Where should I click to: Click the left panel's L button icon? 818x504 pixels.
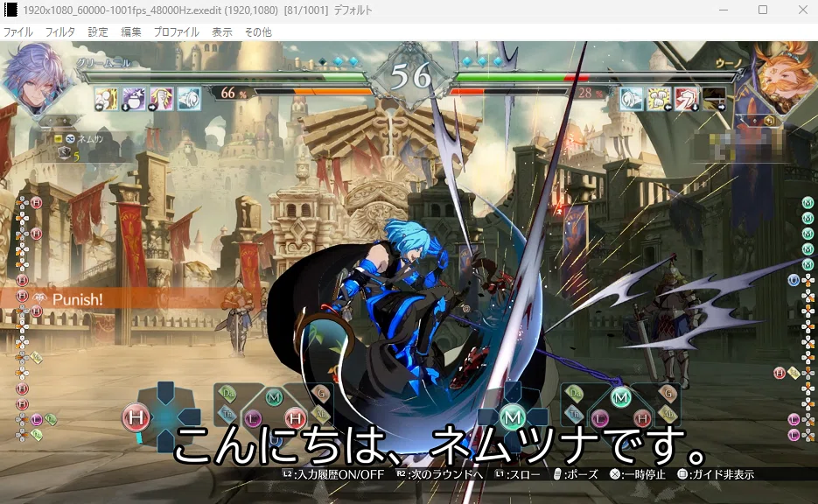point(253,418)
